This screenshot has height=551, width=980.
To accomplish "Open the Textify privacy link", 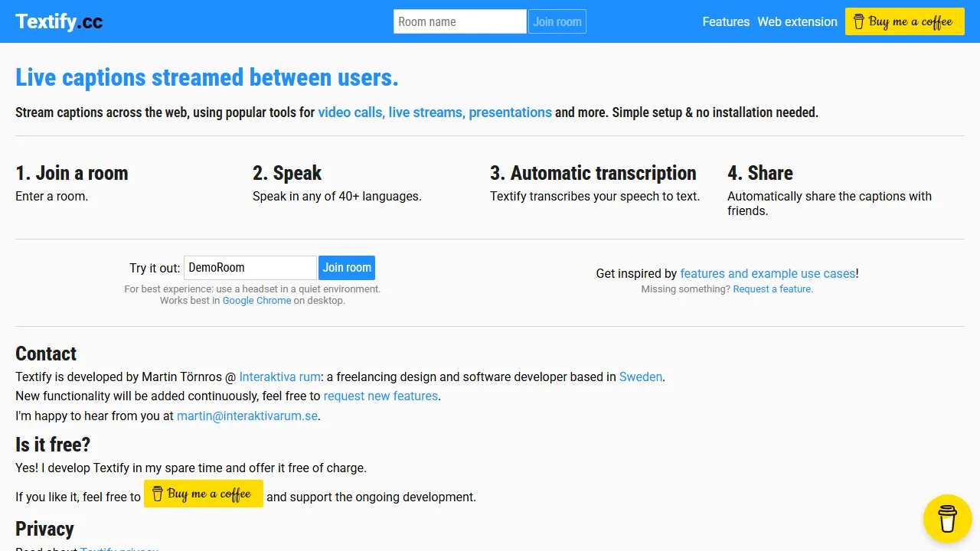I will [x=119, y=549].
